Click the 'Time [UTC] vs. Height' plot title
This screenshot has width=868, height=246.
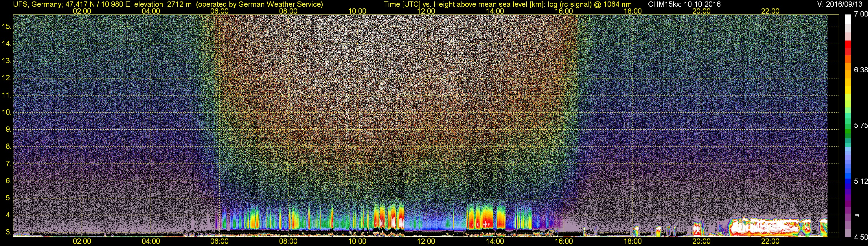507,4
